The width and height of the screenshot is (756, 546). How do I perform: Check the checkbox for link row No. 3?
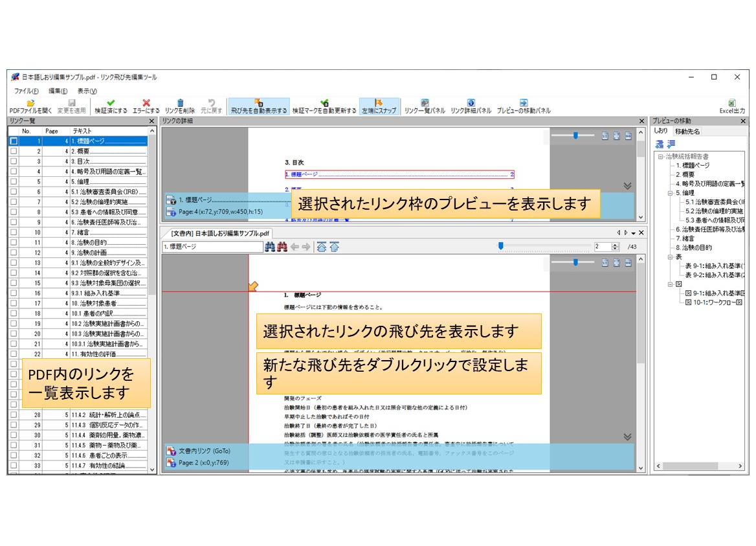(14, 161)
